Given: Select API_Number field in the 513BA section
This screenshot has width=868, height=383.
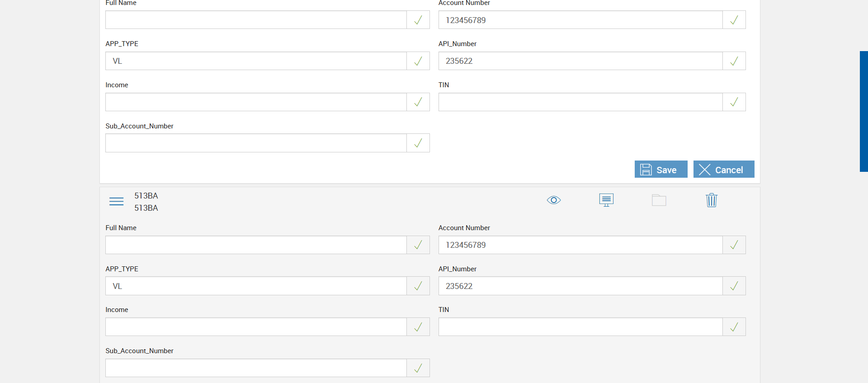Looking at the screenshot, I should [x=580, y=286].
